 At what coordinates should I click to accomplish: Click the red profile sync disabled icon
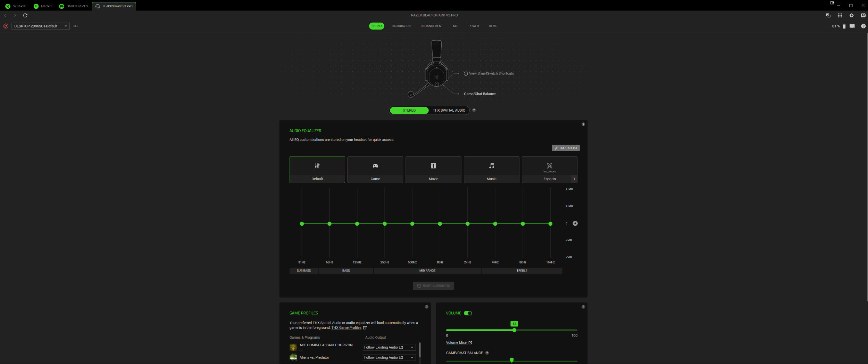click(6, 26)
